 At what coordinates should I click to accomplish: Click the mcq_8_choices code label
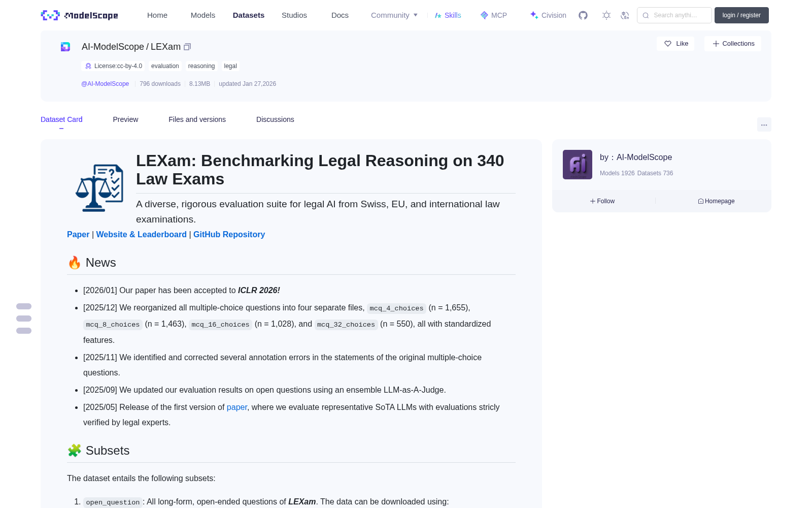(x=113, y=325)
